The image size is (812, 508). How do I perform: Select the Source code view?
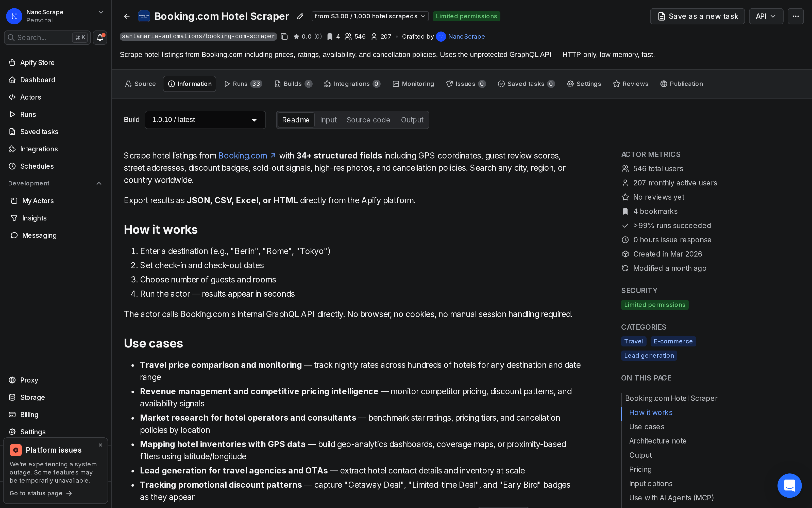tap(368, 120)
